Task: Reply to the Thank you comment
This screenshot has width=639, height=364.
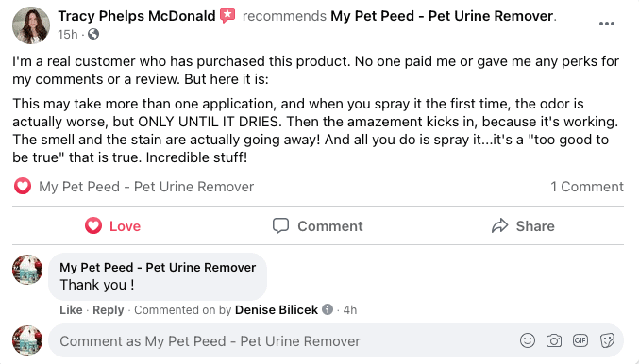Action: click(x=108, y=310)
